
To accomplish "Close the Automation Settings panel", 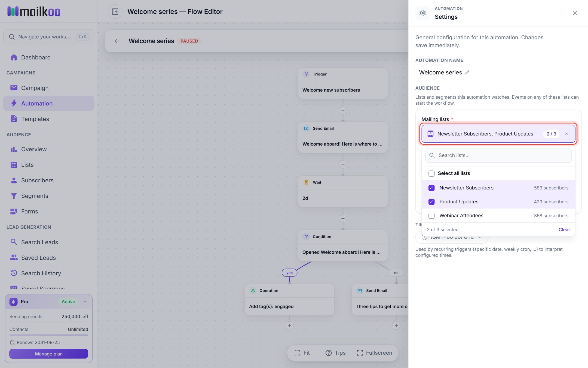I will pyautogui.click(x=575, y=13).
